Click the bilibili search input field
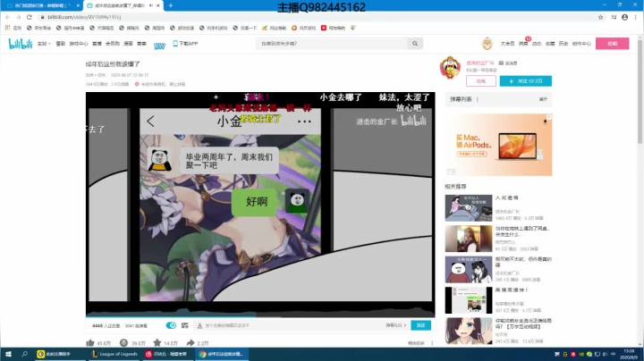This screenshot has width=644, height=361. (332, 44)
